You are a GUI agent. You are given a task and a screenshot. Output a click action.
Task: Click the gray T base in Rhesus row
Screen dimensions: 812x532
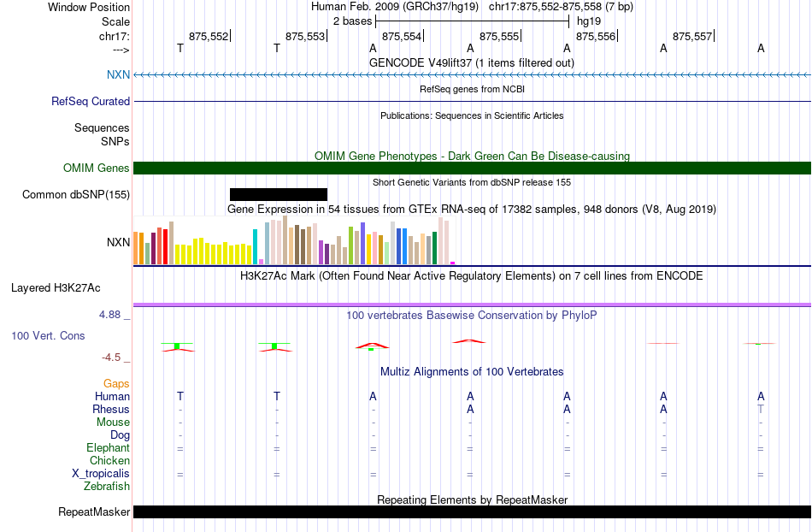pyautogui.click(x=761, y=409)
